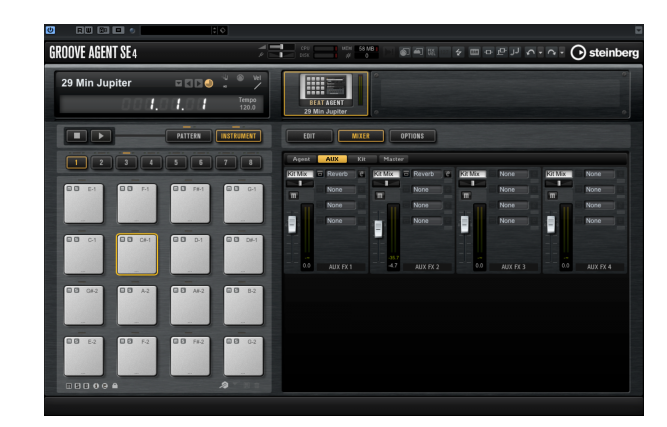Switch to the Master mixer tab
This screenshot has height=427, width=667.
(393, 159)
